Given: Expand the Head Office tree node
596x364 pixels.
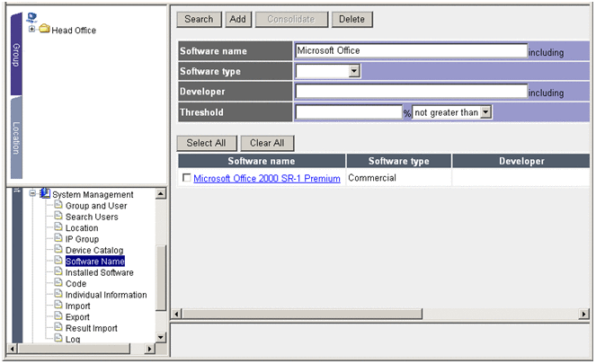Looking at the screenshot, I should point(32,29).
